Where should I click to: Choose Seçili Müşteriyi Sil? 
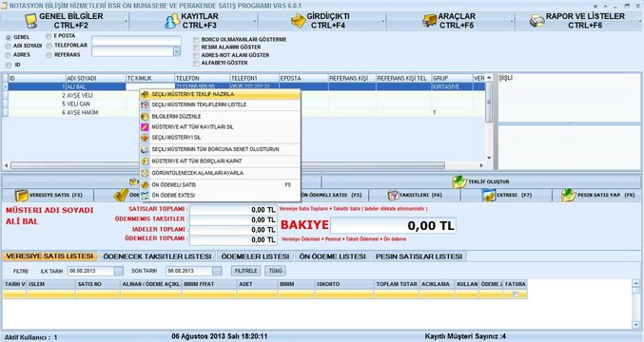click(x=220, y=138)
